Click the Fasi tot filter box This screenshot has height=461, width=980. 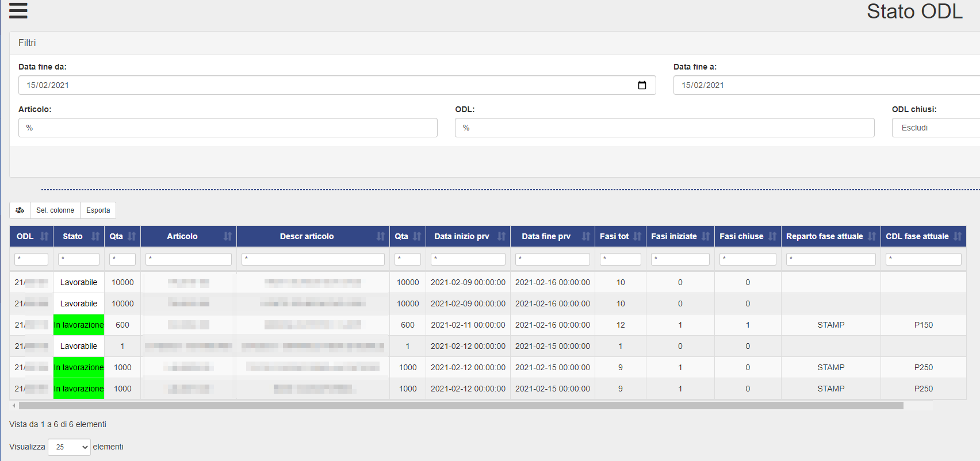pos(621,259)
